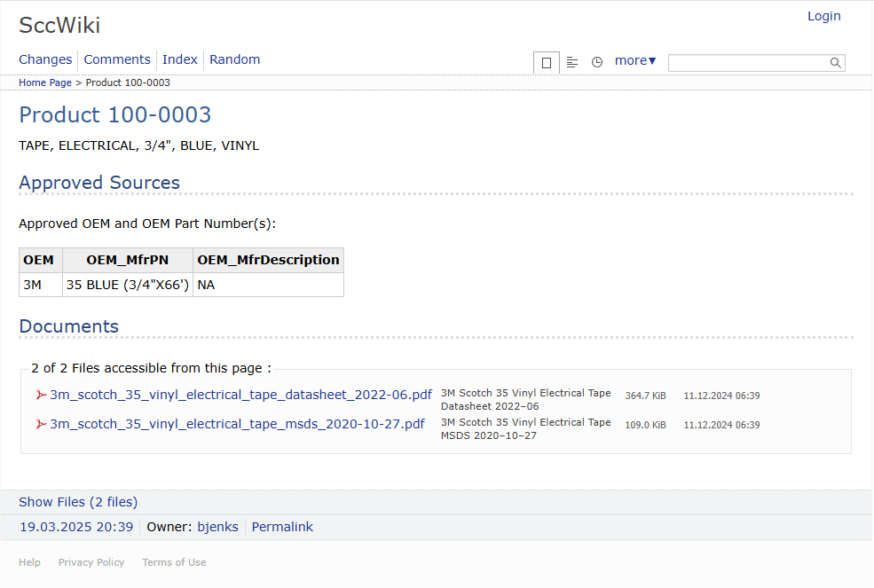Click the 19.03.2025 20:39 timestamp link

(76, 527)
